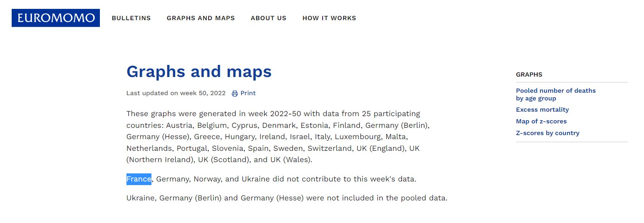Viewport: 644px width, 223px height.
Task: Select How It Works in the top navigation
Action: pos(329,18)
